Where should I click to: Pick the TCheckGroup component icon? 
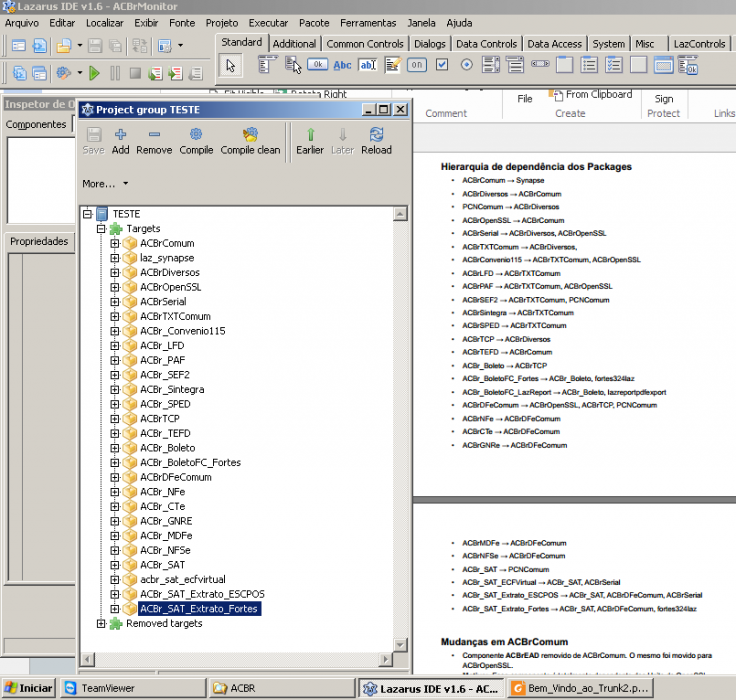614,65
